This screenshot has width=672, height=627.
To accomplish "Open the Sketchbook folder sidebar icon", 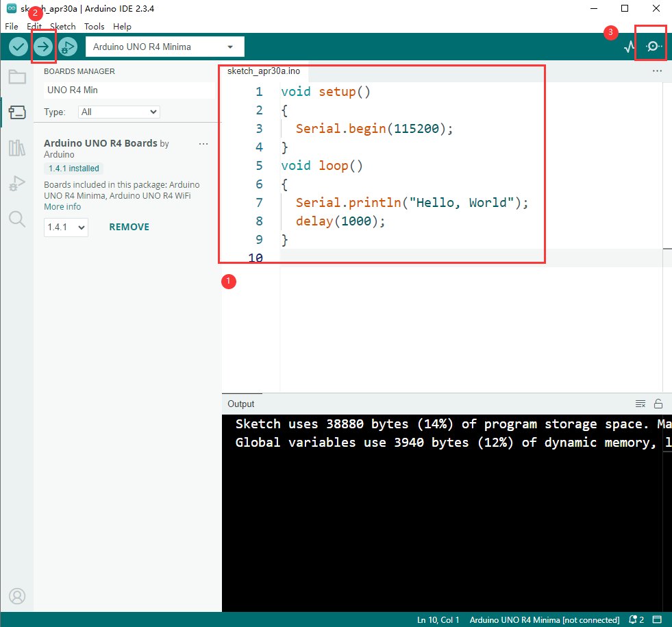I will tap(17, 77).
